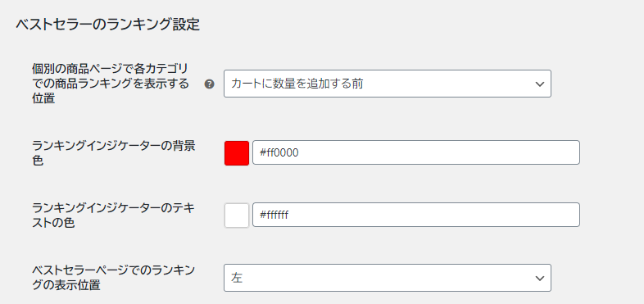Click the chevron arrow of the product ranking position dropdown
The width and height of the screenshot is (644, 304).
click(539, 84)
